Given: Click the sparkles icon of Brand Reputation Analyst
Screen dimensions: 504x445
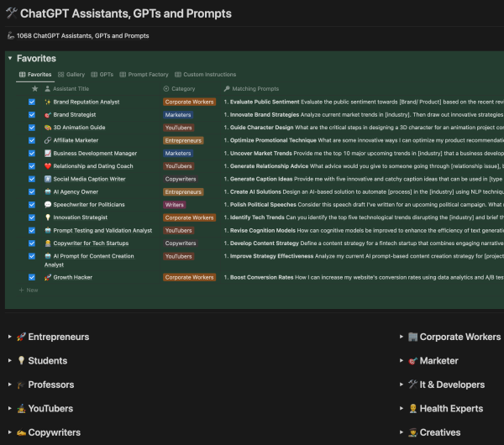Looking at the screenshot, I should pyautogui.click(x=48, y=102).
